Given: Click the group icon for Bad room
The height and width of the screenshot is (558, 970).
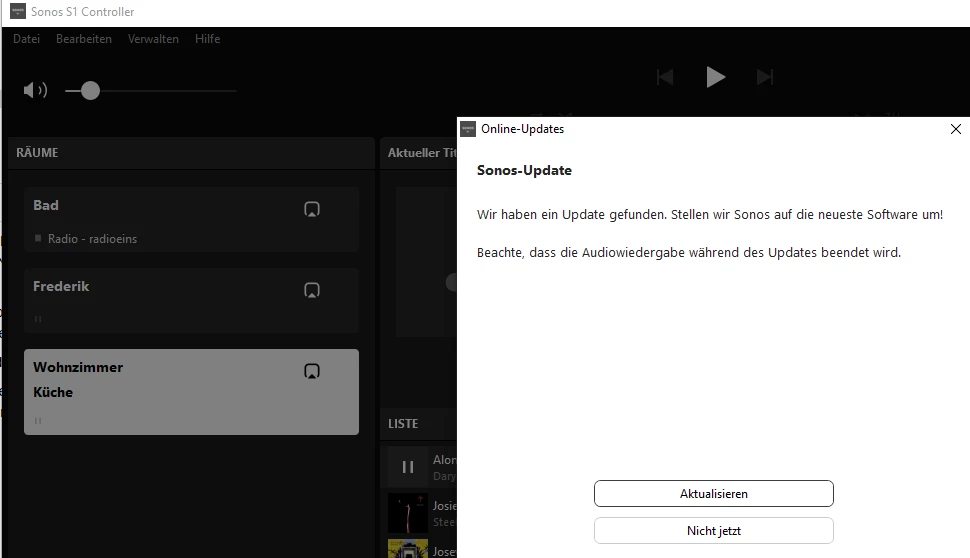Looking at the screenshot, I should click(312, 209).
